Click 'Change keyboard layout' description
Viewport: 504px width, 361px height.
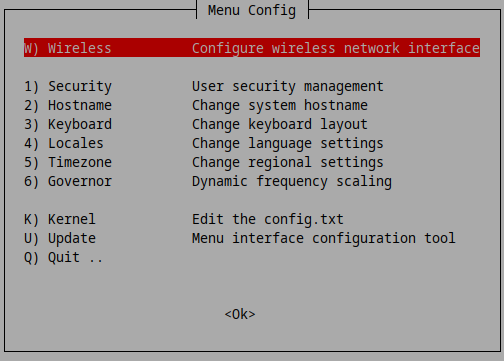tap(280, 124)
